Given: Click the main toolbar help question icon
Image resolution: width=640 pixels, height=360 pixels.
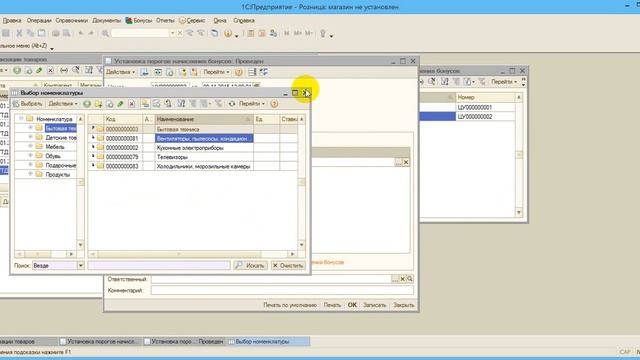Looking at the screenshot, I should 228,33.
